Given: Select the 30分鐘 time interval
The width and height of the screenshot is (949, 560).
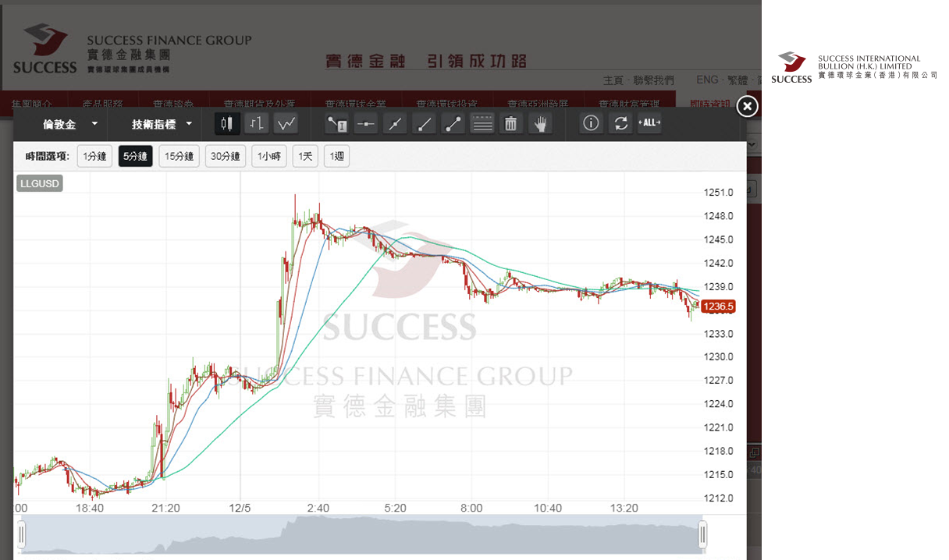Looking at the screenshot, I should pyautogui.click(x=226, y=156).
